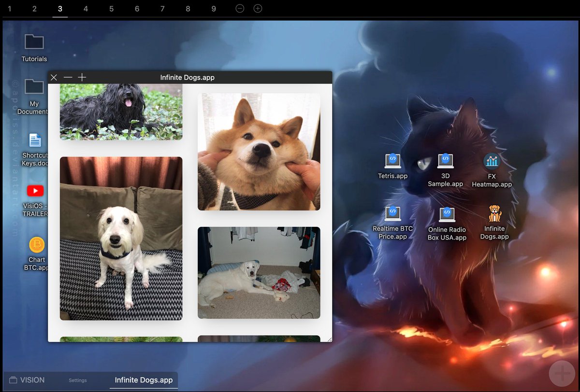Click the window resize grip corner
Screen dimensions: 580x392
click(330, 339)
